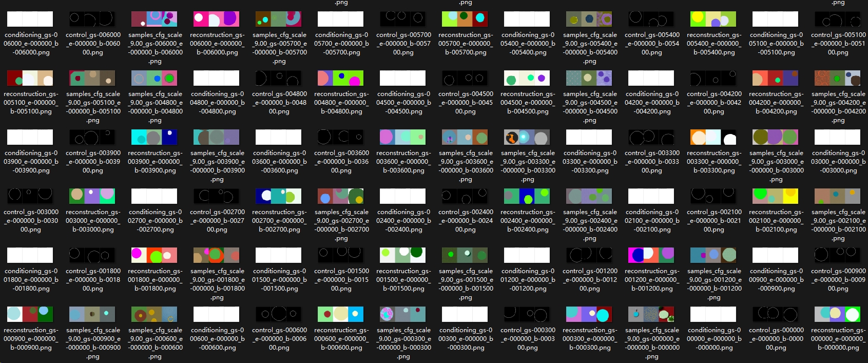The image size is (868, 363).
Task: Click file name "samples_cfg_scale_9.00_gs-001500_e-000000_b-001500.png"
Action: click(x=466, y=284)
